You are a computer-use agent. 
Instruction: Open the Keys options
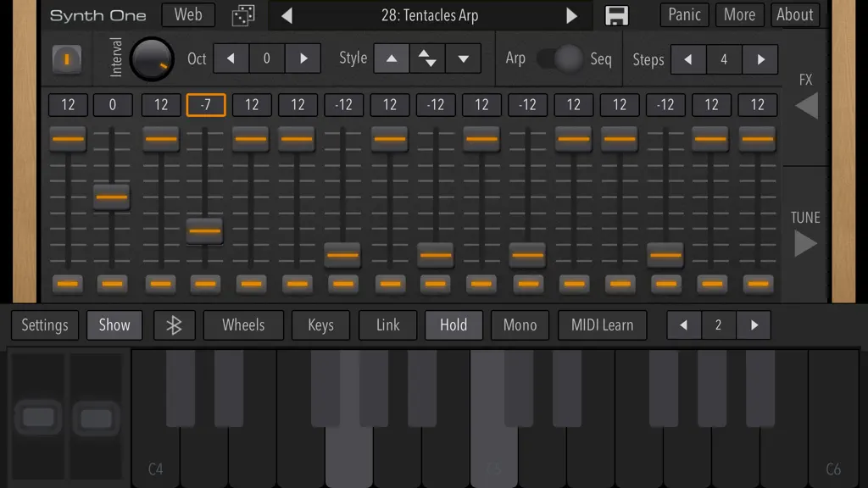tap(320, 325)
